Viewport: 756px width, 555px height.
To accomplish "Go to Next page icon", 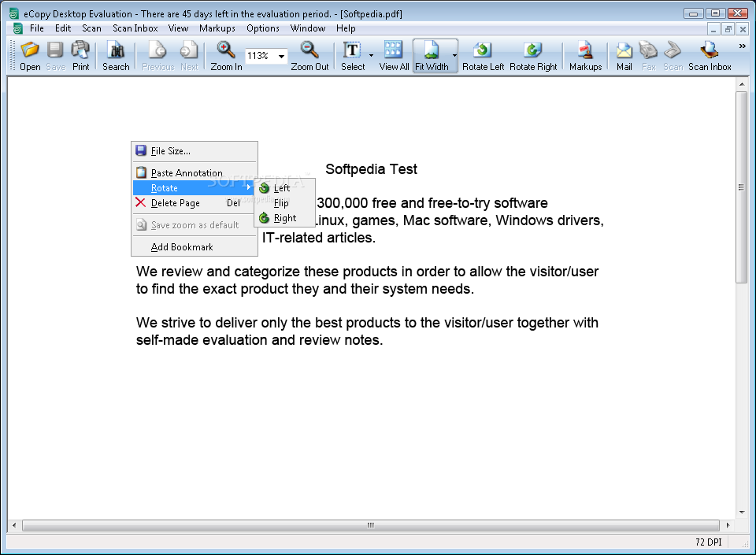I will coord(189,56).
